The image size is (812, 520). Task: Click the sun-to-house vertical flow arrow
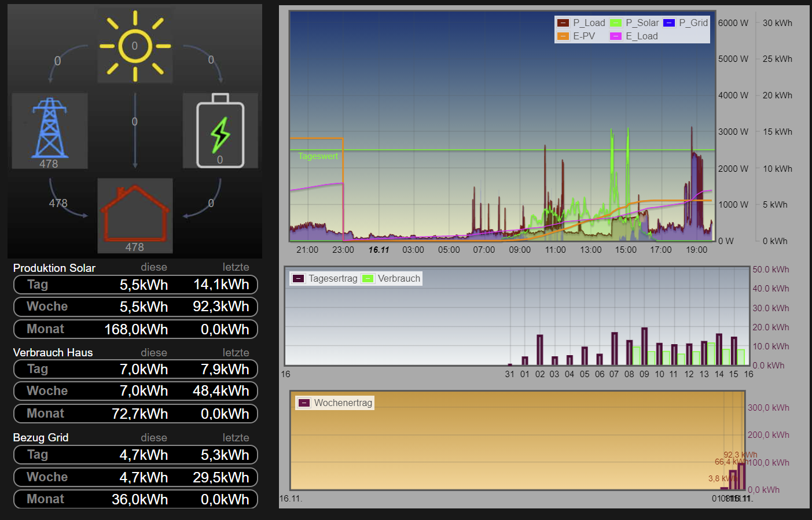click(135, 131)
